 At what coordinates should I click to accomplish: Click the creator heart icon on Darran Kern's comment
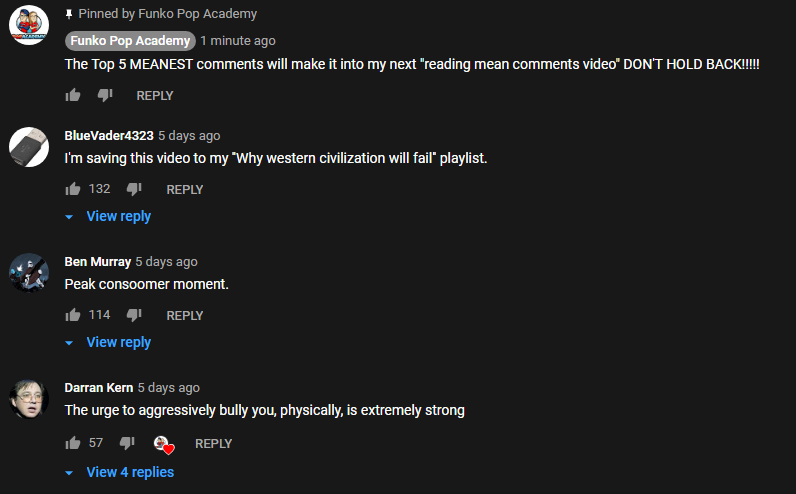coord(164,445)
